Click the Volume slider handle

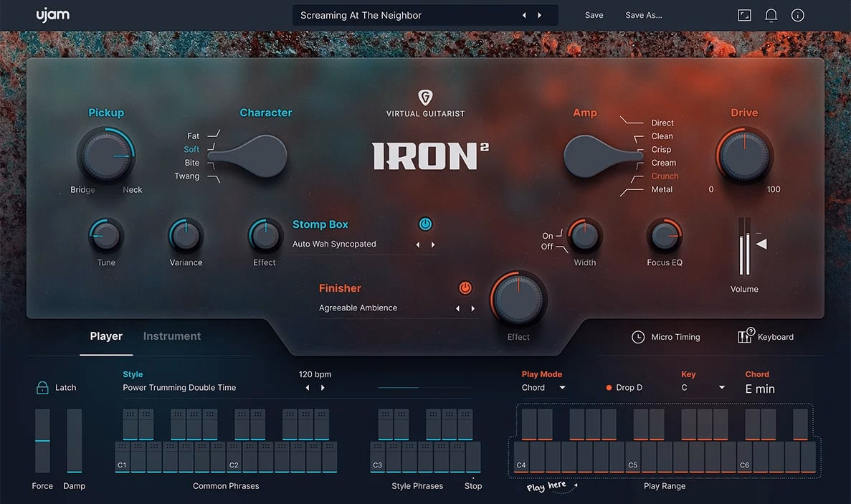(761, 244)
